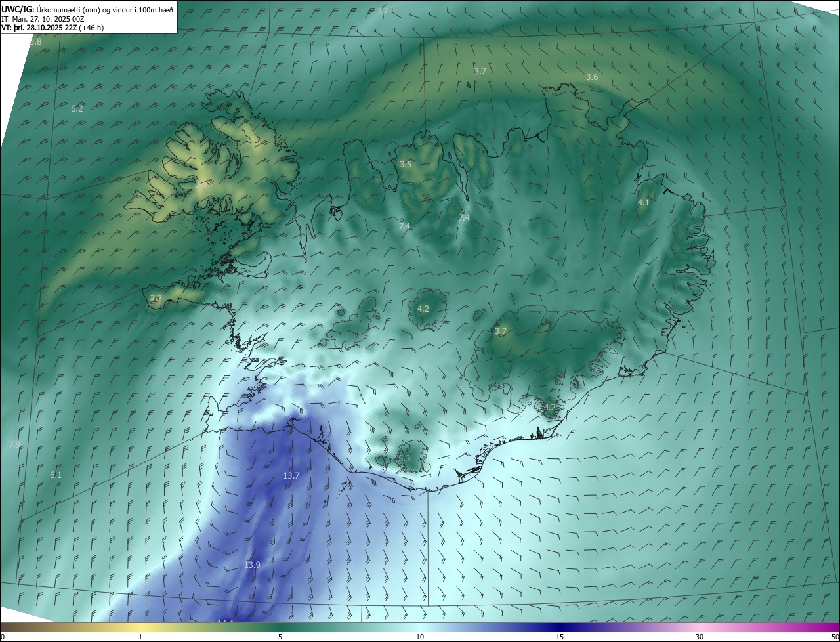Click the 2.7 value label on the map
Image resolution: width=840 pixels, height=642 pixels.
[x=156, y=299]
